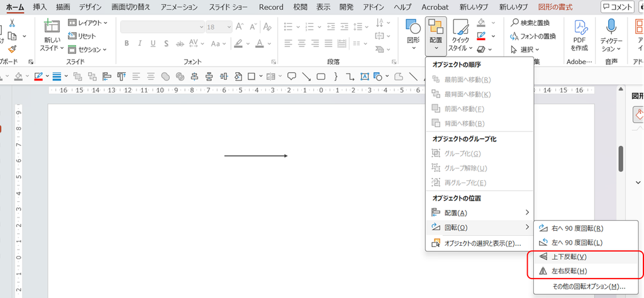Choose 左右反転 flip horizontal
Screen dimensions: 644x298
[586, 271]
